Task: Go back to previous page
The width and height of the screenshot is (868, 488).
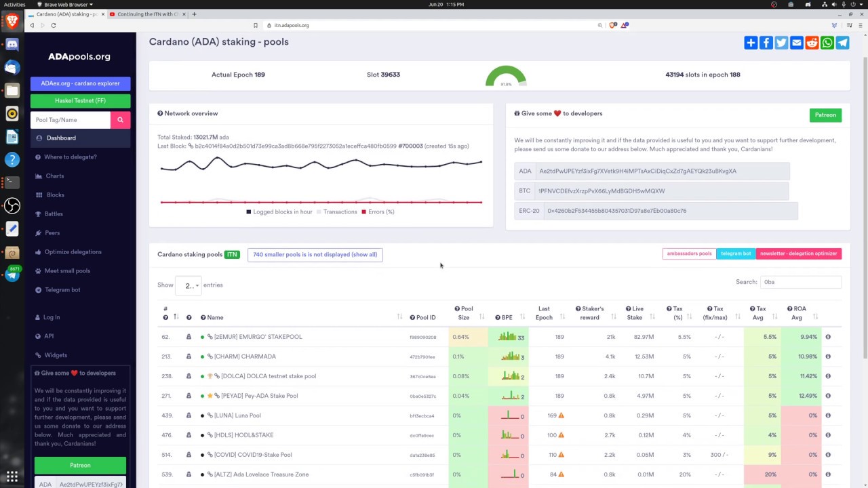Action: tap(32, 25)
